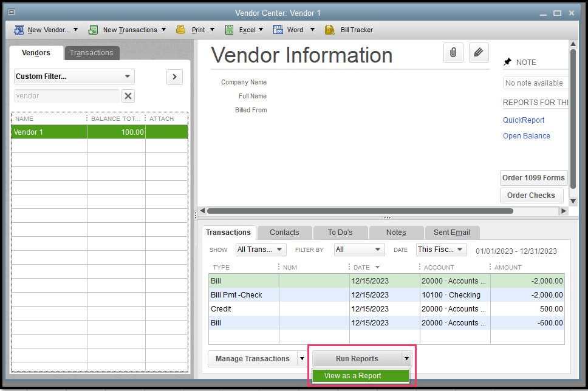The width and height of the screenshot is (588, 391).
Task: Open New Transactions dropdown arrow
Action: pos(163,30)
